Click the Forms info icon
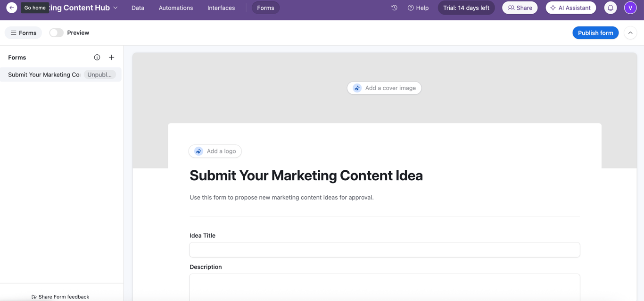The width and height of the screenshot is (644, 301). coord(97,58)
